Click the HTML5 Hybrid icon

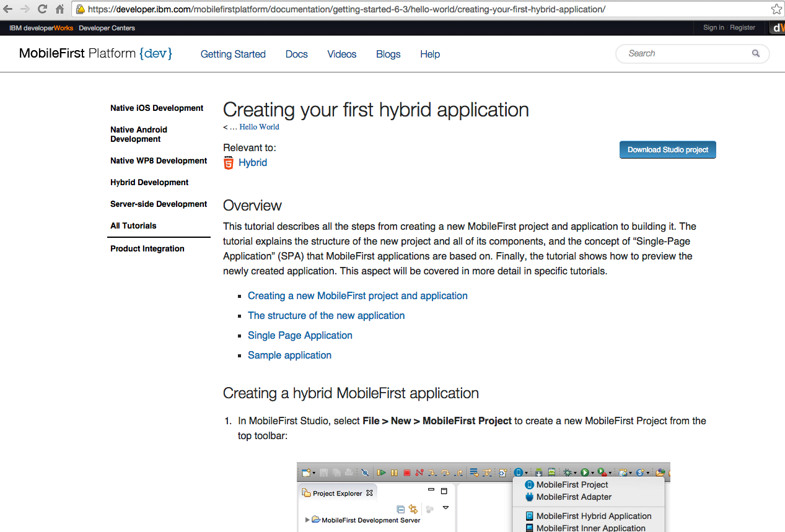tap(229, 163)
